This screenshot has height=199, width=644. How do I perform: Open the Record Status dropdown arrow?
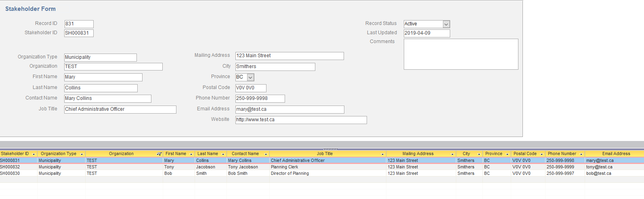[x=446, y=24]
